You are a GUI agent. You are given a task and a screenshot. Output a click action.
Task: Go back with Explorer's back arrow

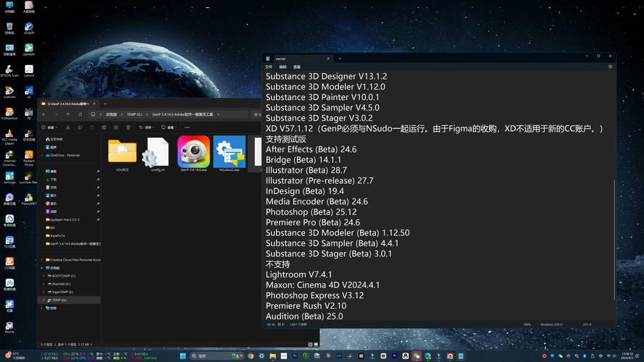(44, 114)
